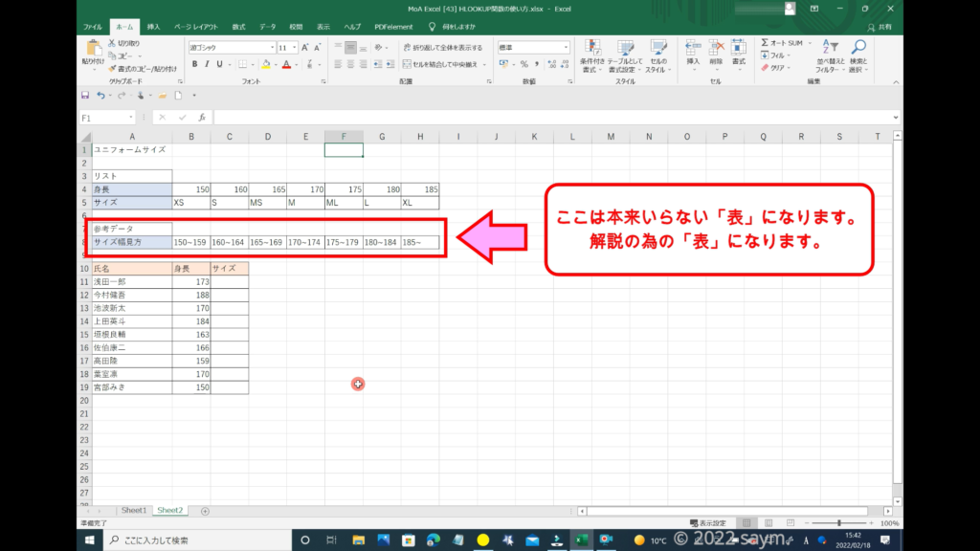Click the percent style icon
The height and width of the screenshot is (551, 980).
[523, 64]
